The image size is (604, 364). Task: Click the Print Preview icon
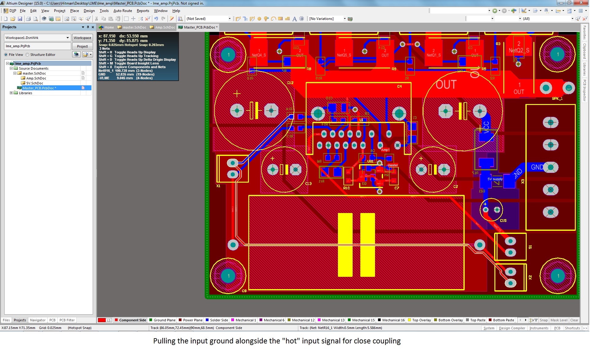36,19
